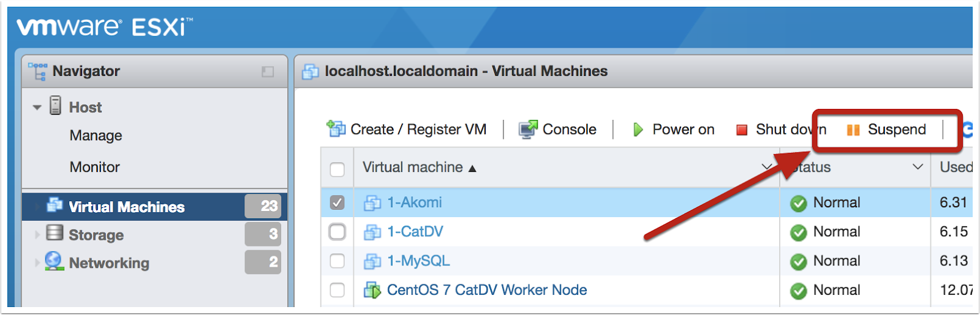Click the Storage nav icon

click(55, 233)
